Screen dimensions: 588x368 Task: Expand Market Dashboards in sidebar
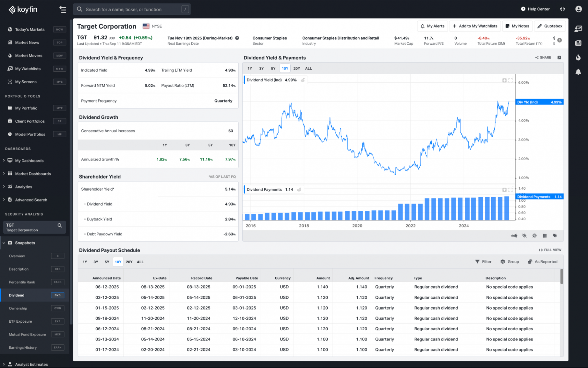click(33, 174)
